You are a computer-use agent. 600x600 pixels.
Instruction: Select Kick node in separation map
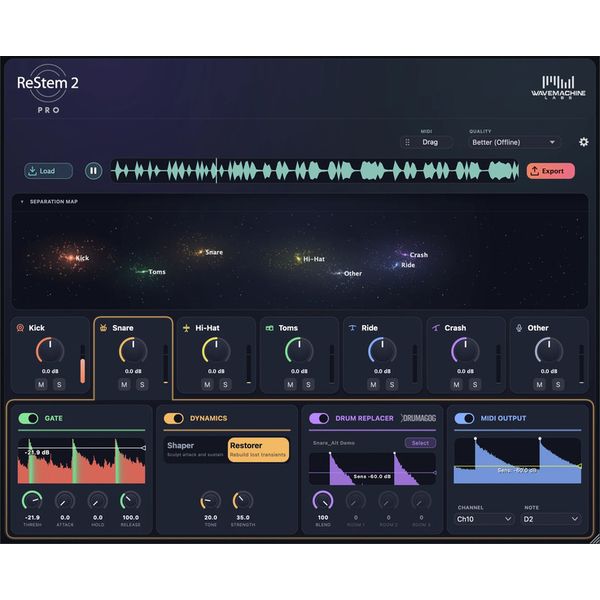tap(71, 258)
